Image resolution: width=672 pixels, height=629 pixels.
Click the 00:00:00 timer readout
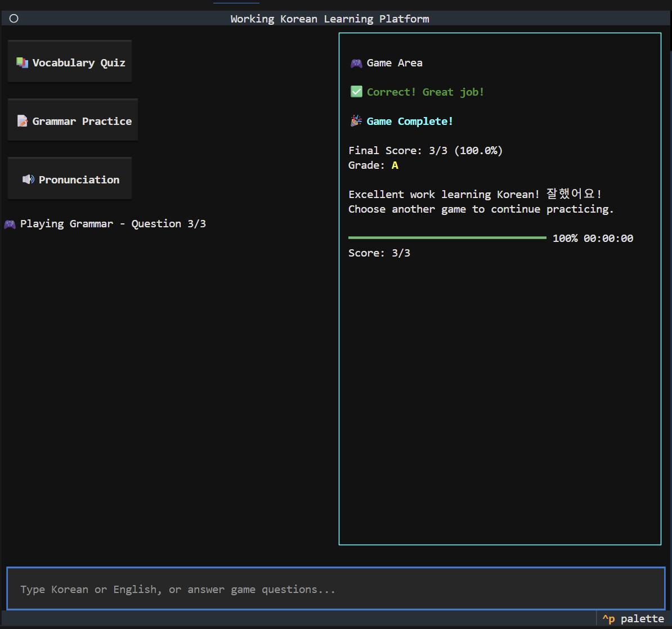[x=608, y=239]
